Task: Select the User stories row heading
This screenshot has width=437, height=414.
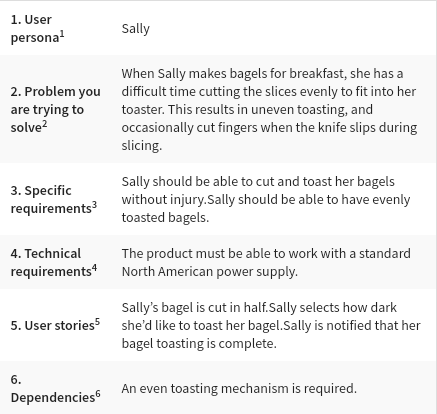Action: tap(55, 325)
